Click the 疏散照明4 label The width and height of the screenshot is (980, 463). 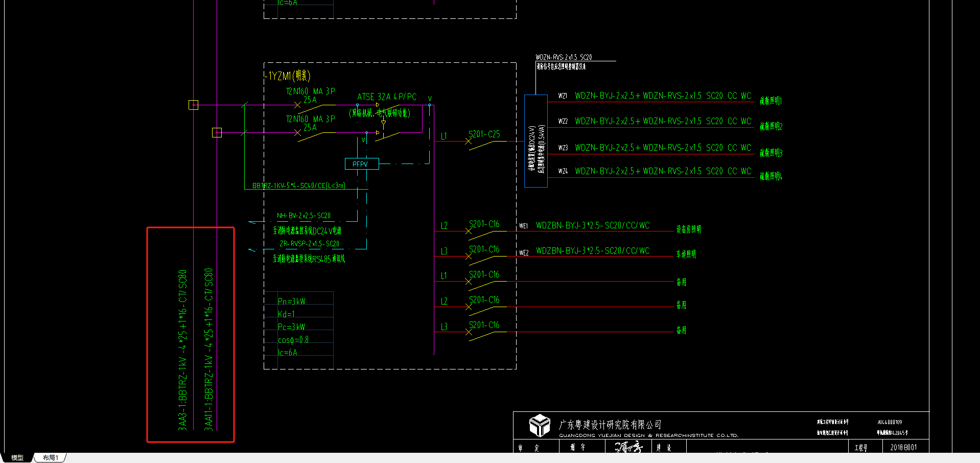point(771,176)
